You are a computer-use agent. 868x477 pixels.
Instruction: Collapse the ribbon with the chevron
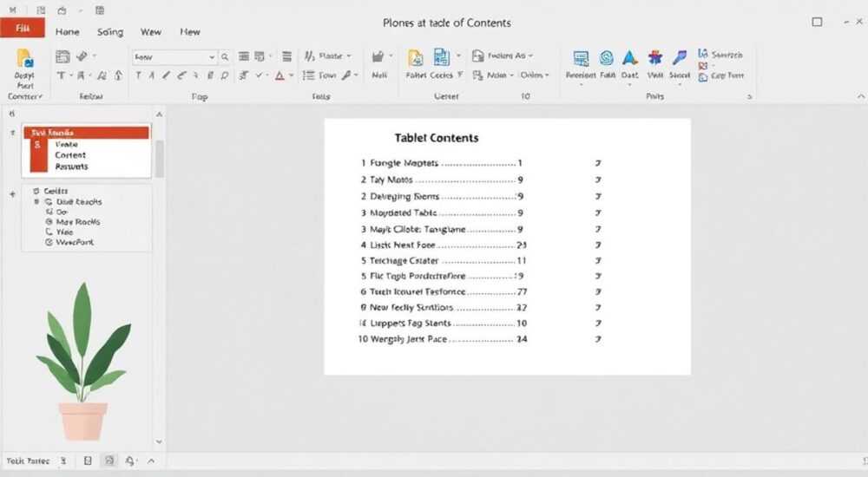861,96
